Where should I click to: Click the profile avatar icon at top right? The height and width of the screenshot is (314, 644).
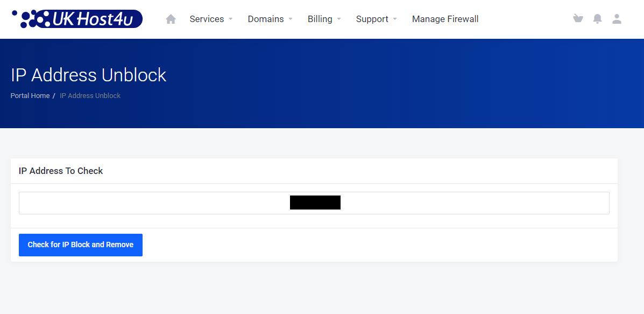(x=617, y=18)
